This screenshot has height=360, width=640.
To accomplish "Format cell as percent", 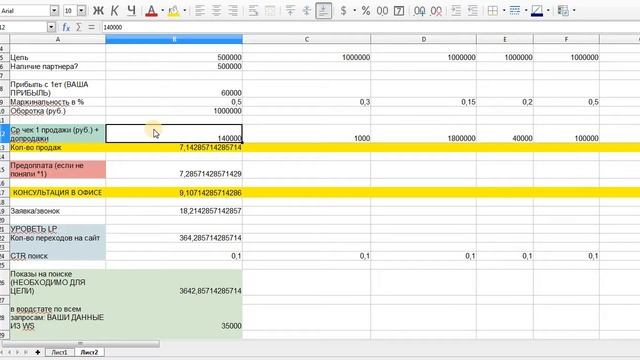I will (366, 11).
